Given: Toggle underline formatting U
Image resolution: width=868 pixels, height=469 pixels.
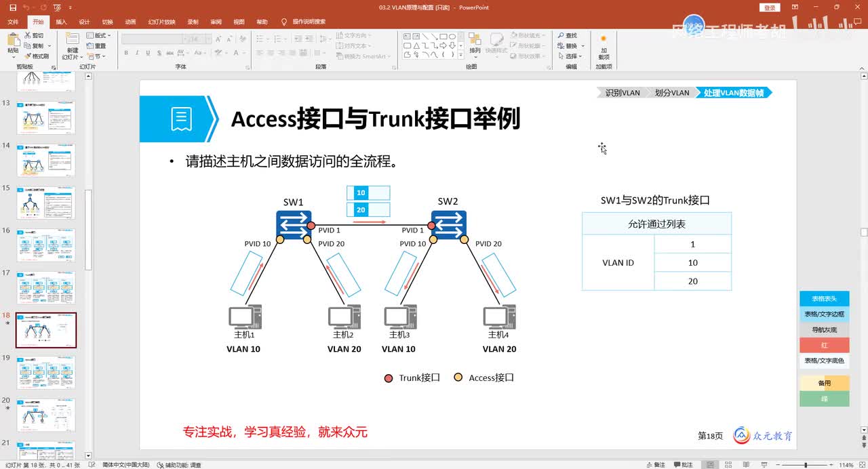Looking at the screenshot, I should (x=146, y=53).
